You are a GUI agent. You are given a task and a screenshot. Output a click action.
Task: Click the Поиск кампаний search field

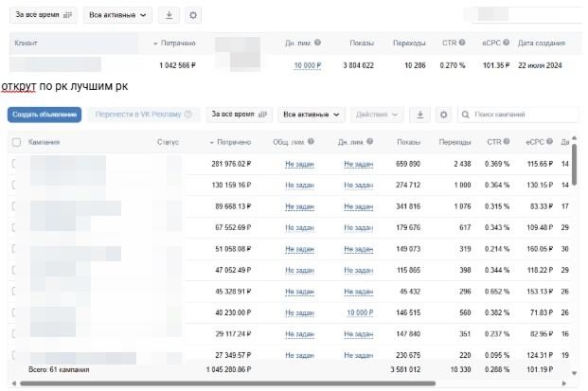pos(518,115)
